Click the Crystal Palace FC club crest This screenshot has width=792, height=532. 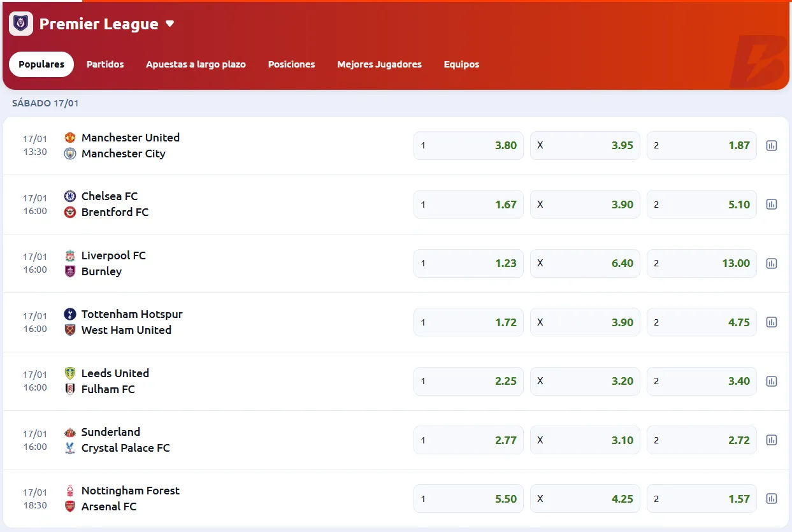point(70,448)
